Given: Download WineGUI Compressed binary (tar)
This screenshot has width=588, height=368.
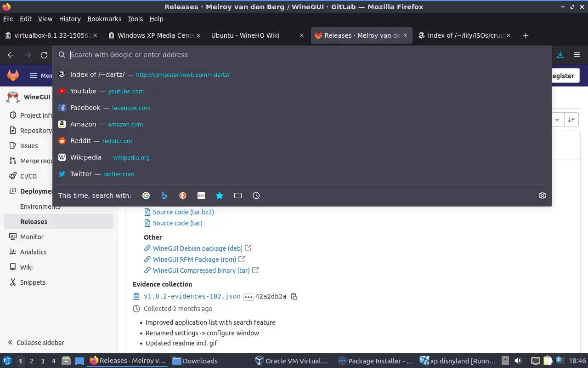Looking at the screenshot, I should click(x=201, y=270).
